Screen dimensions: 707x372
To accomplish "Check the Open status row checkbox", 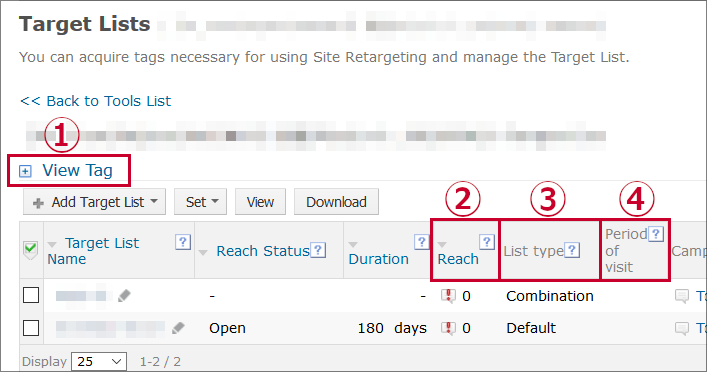I will click(x=31, y=328).
